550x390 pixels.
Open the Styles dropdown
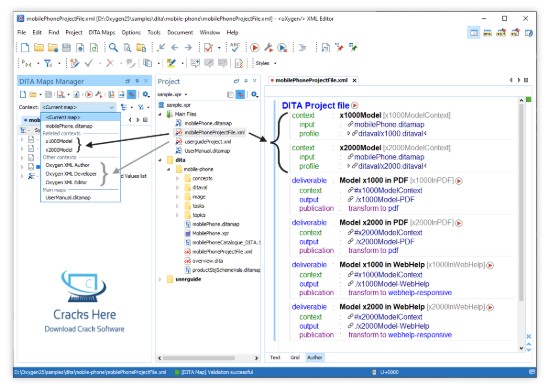click(266, 63)
